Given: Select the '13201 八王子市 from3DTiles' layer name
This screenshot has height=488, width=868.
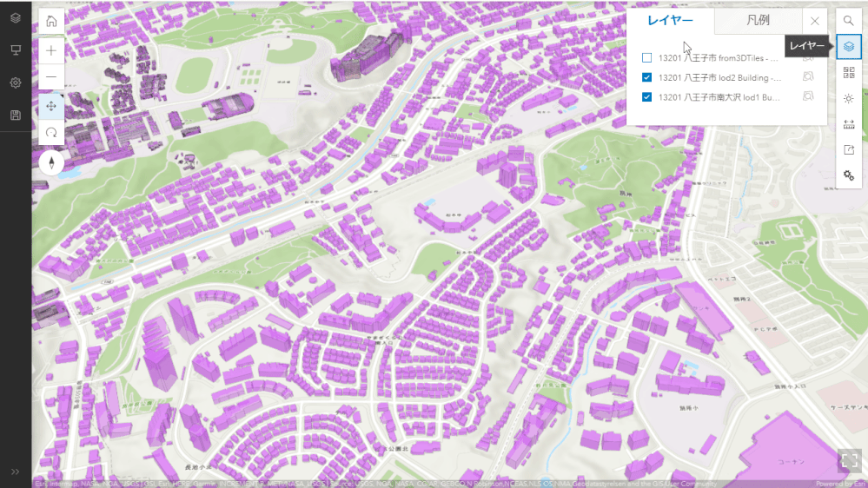Looking at the screenshot, I should coord(718,58).
